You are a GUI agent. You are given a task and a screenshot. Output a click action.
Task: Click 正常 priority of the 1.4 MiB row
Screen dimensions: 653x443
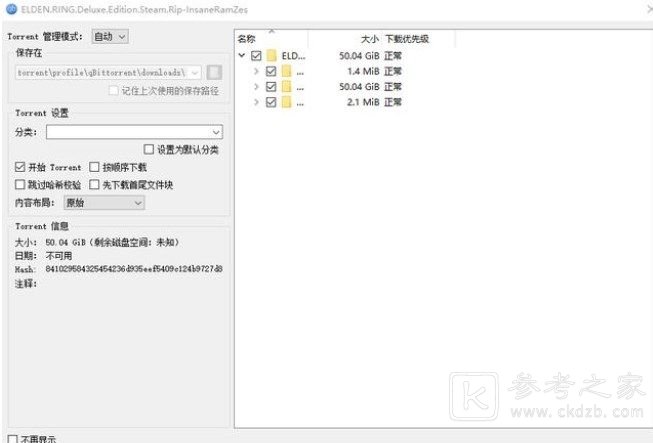tap(393, 71)
